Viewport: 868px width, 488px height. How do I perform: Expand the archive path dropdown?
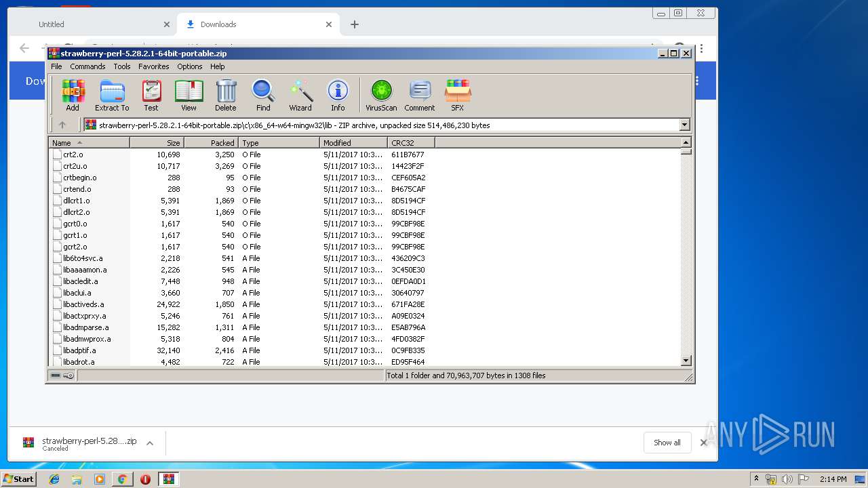tap(684, 125)
